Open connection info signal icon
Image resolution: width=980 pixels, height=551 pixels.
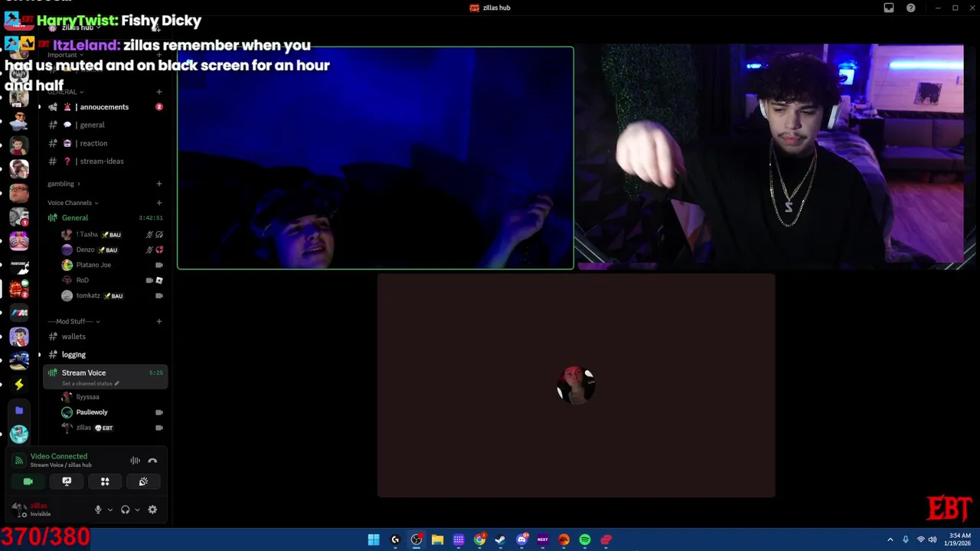click(x=19, y=461)
